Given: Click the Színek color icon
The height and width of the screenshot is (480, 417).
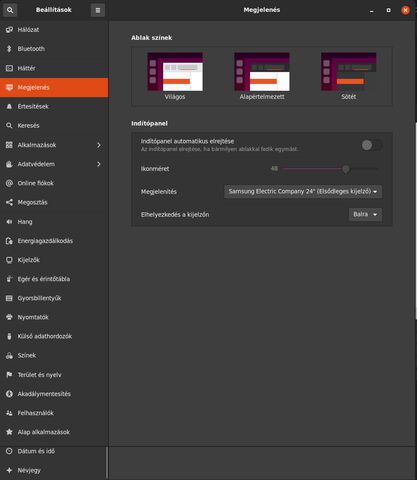Looking at the screenshot, I should [9, 356].
